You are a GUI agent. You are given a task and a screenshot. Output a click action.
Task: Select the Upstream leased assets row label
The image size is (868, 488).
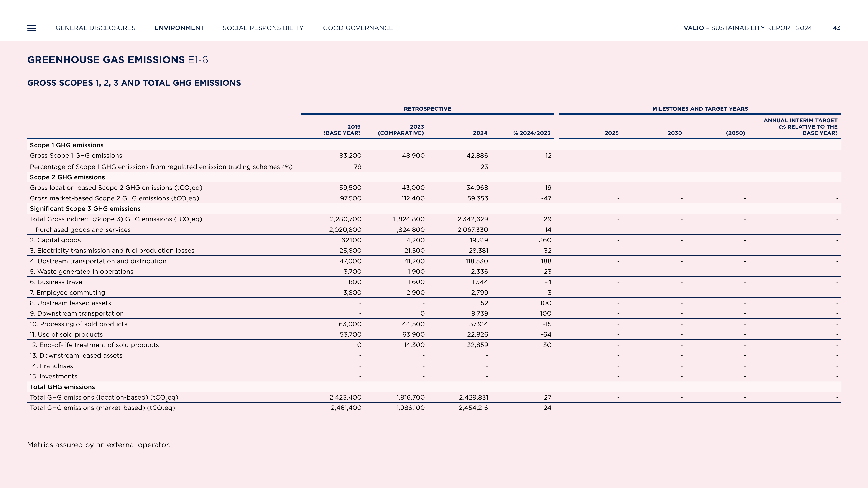(x=71, y=303)
